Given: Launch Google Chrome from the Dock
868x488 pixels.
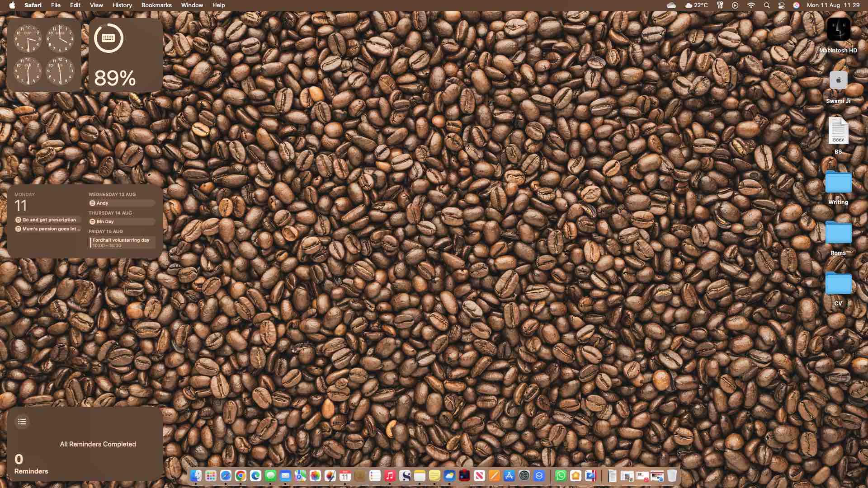Looking at the screenshot, I should (241, 476).
